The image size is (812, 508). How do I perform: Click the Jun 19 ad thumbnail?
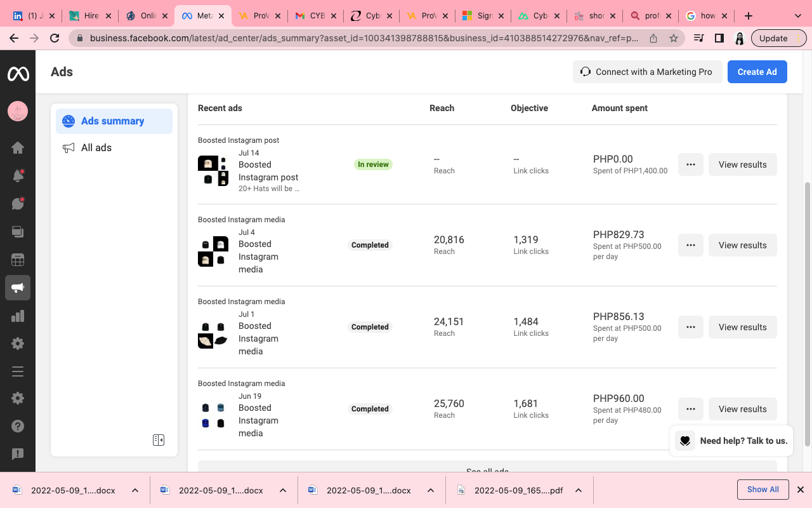tap(213, 415)
